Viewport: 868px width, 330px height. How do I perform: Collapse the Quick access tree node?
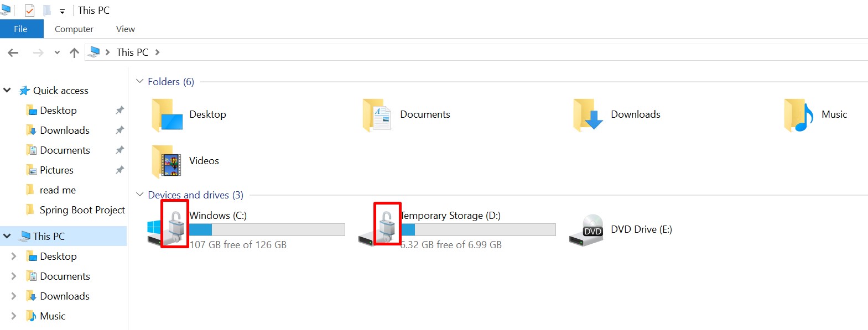tap(7, 90)
